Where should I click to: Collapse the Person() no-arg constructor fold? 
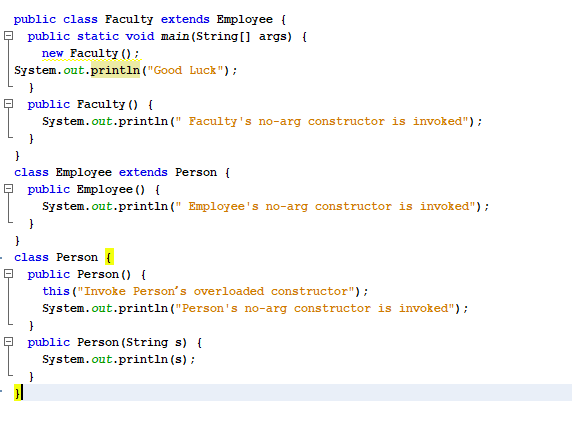8,274
